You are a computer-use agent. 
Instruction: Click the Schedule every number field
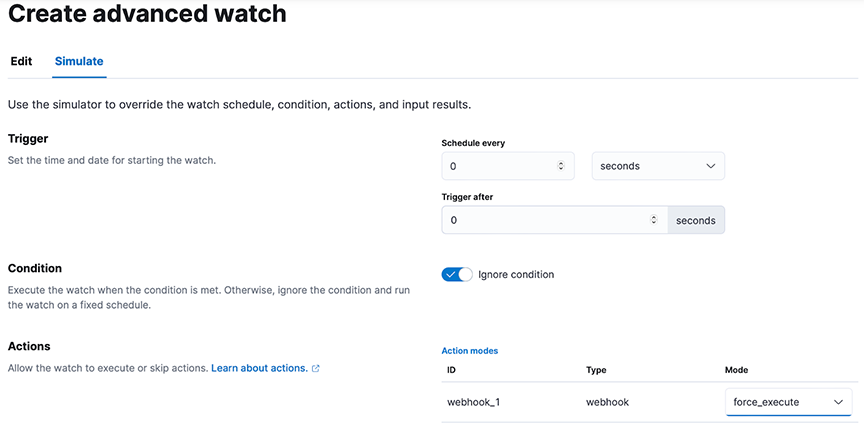507,166
